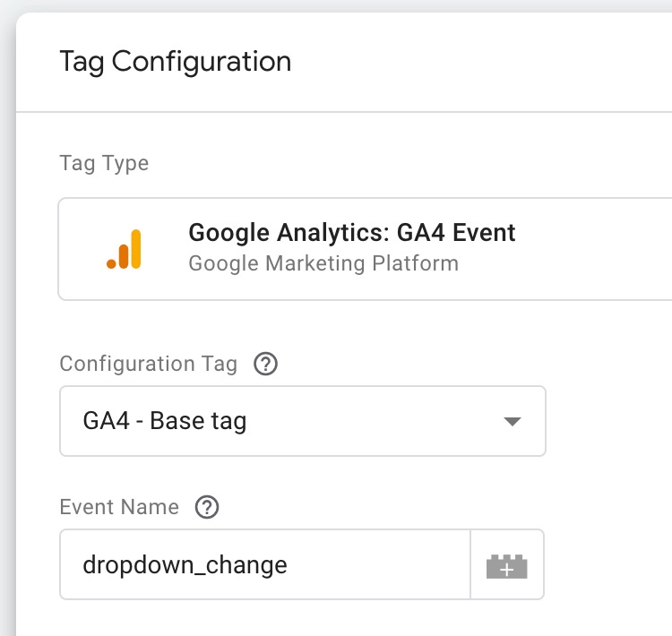Image resolution: width=672 pixels, height=636 pixels.
Task: Click empty space right of Base tag dropdown
Action: pyautogui.click(x=608, y=421)
